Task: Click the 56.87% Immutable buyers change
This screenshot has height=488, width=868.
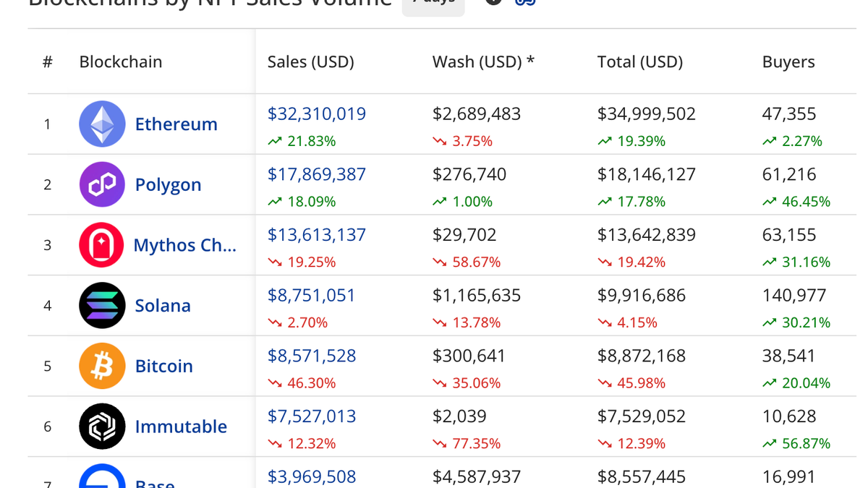Action: tap(796, 444)
